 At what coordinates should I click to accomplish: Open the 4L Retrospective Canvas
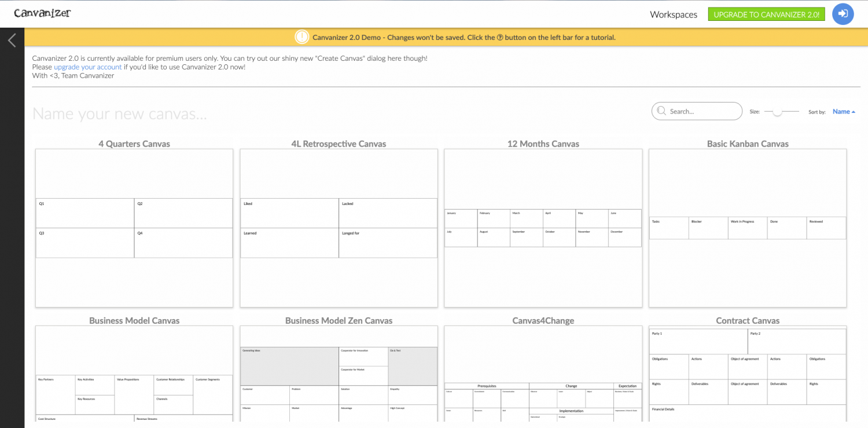339,226
